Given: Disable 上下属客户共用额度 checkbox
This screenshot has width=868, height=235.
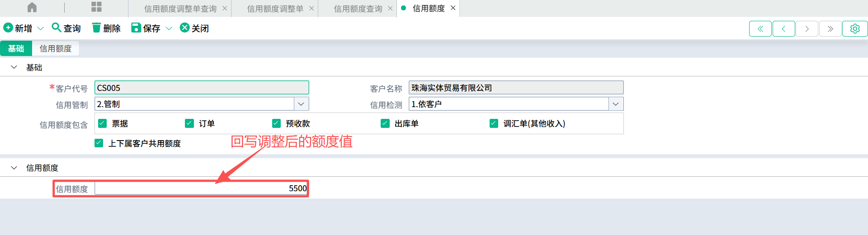Looking at the screenshot, I should click(99, 143).
